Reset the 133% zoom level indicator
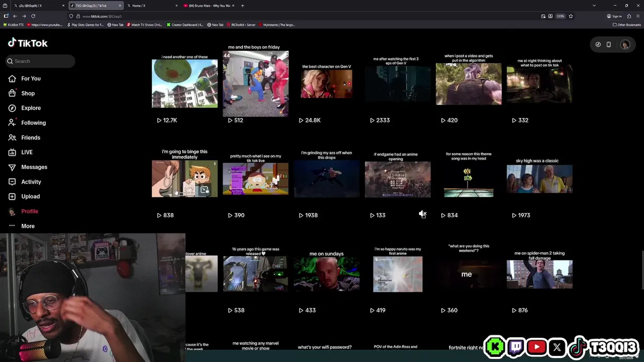This screenshot has width=644, height=362. tap(560, 16)
